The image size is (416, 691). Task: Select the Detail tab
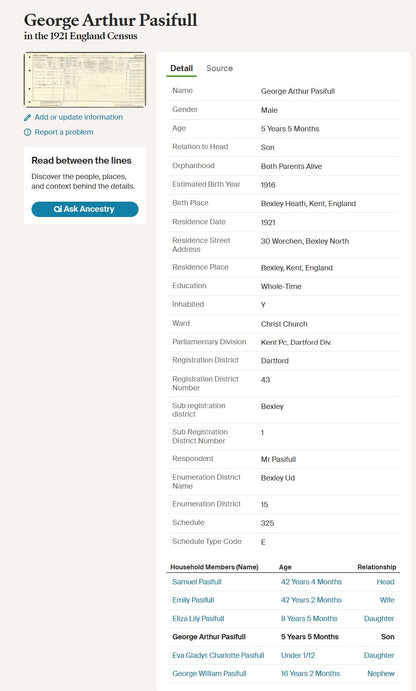[182, 68]
